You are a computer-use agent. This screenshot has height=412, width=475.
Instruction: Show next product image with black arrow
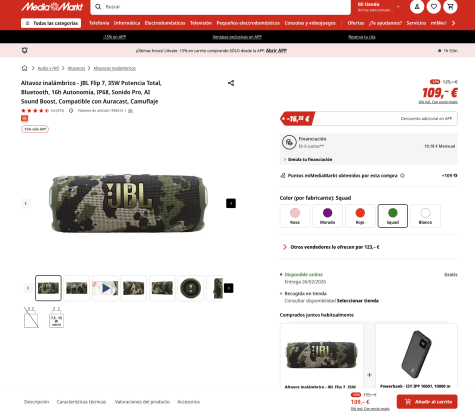click(x=231, y=203)
